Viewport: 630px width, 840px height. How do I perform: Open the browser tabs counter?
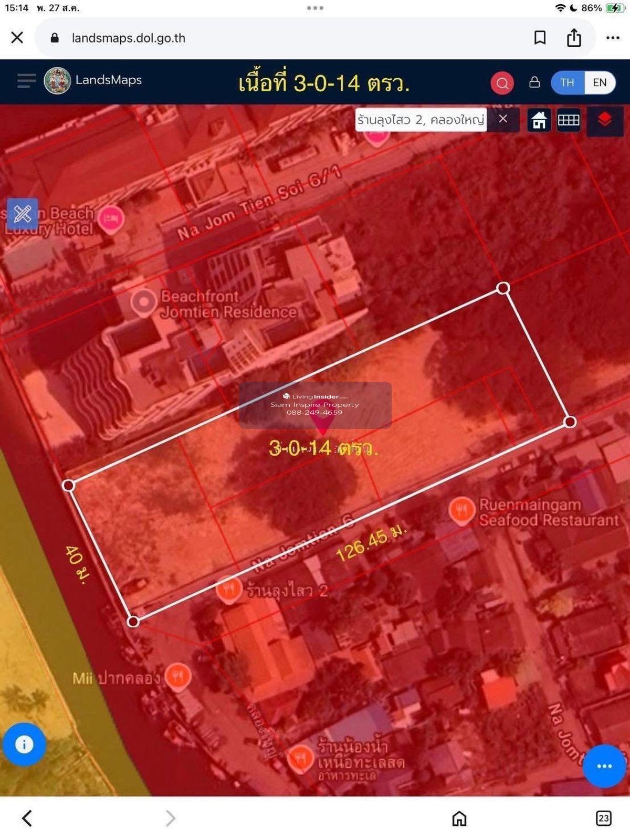603,818
